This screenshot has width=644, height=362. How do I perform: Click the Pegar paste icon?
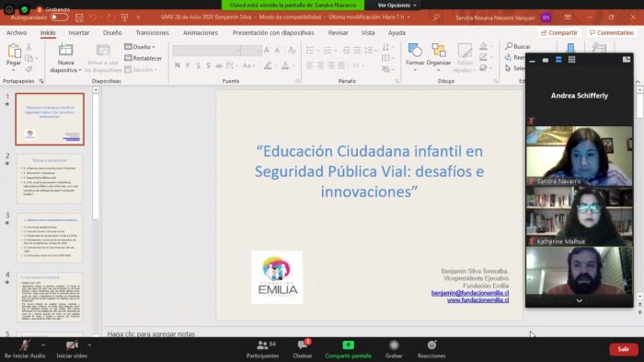click(x=14, y=52)
